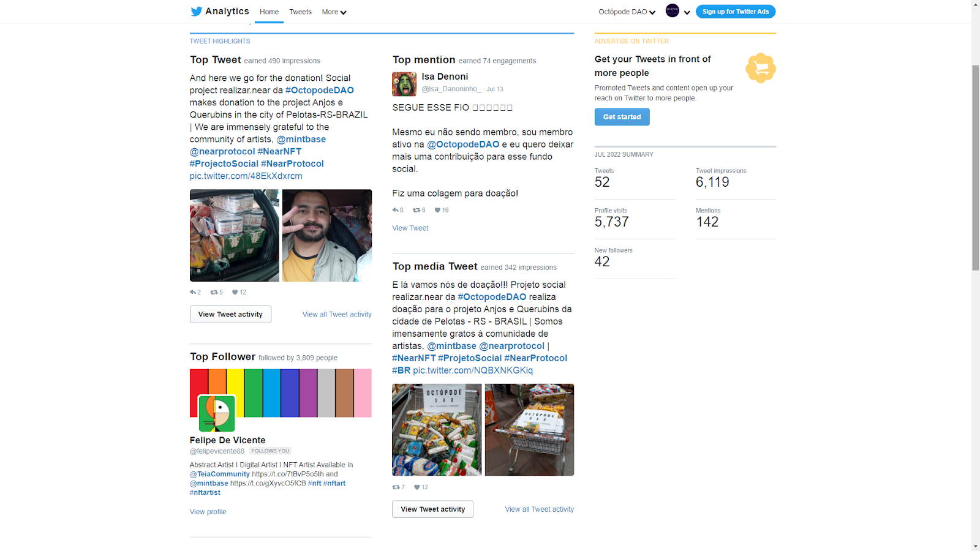
Task: Open the More dropdown menu
Action: coord(334,12)
